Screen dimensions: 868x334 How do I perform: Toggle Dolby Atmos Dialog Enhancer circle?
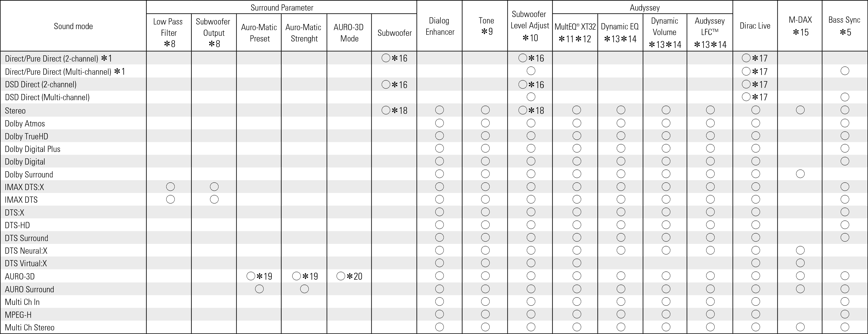pos(439,123)
